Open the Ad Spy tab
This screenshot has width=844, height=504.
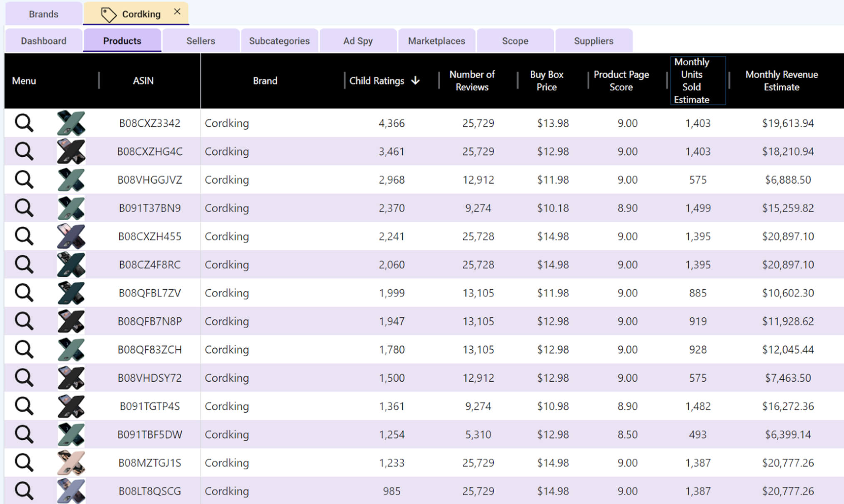357,41
